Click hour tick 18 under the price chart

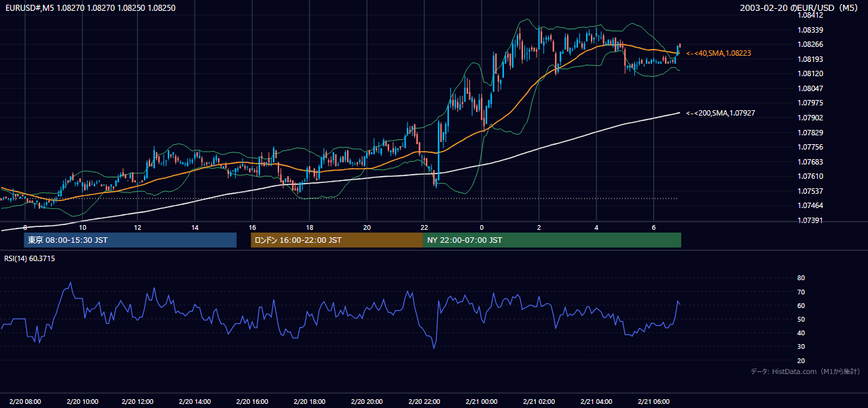tap(309, 227)
